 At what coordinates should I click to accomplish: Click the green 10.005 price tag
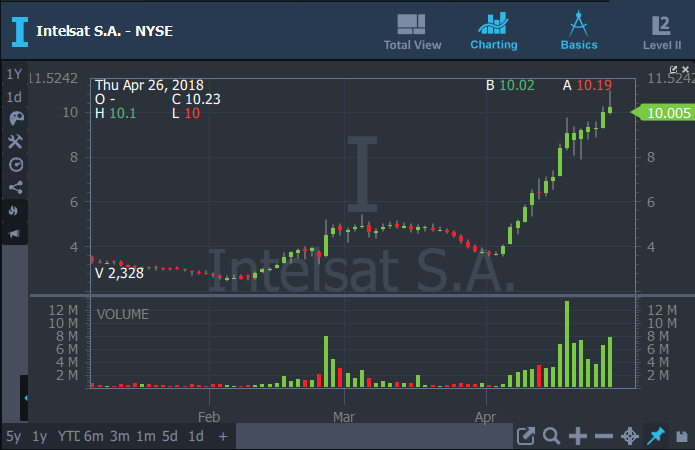point(664,113)
